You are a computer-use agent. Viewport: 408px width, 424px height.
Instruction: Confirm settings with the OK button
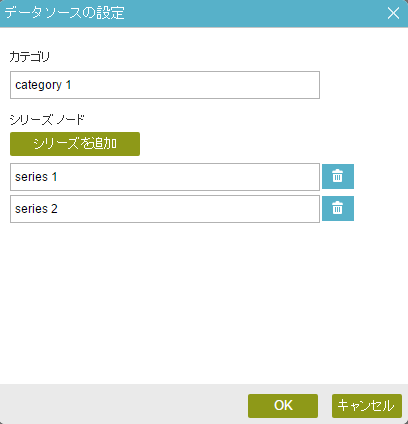[283, 406]
